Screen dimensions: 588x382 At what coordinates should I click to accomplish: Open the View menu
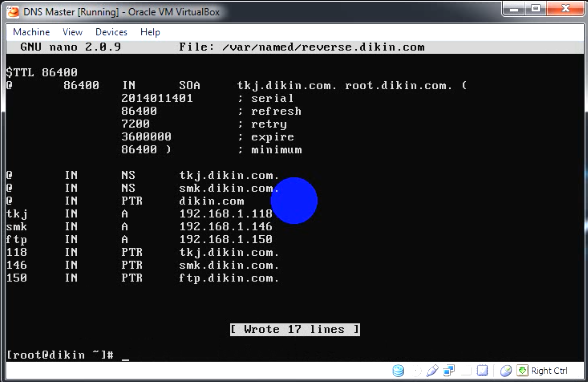click(72, 32)
